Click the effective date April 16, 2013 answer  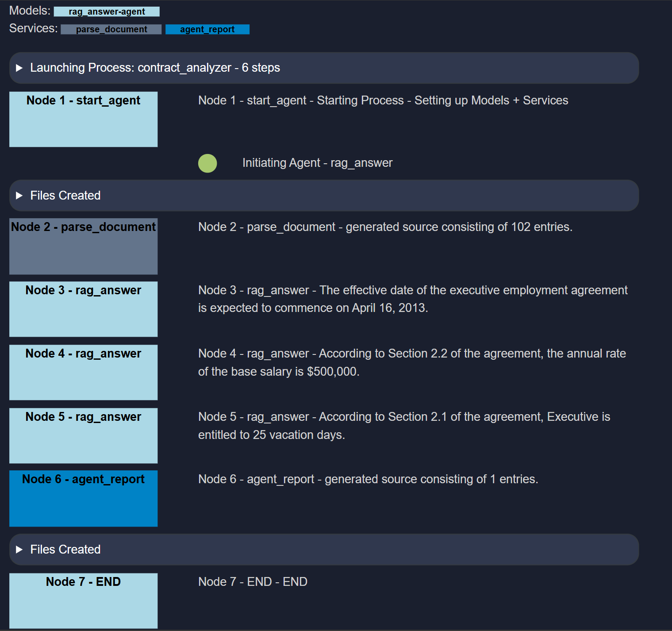click(412, 299)
